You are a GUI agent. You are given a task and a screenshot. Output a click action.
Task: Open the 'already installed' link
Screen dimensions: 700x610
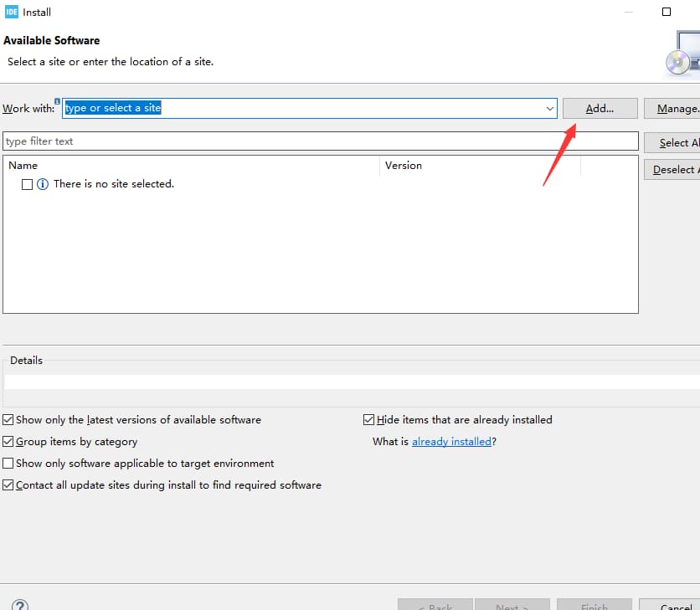point(451,442)
